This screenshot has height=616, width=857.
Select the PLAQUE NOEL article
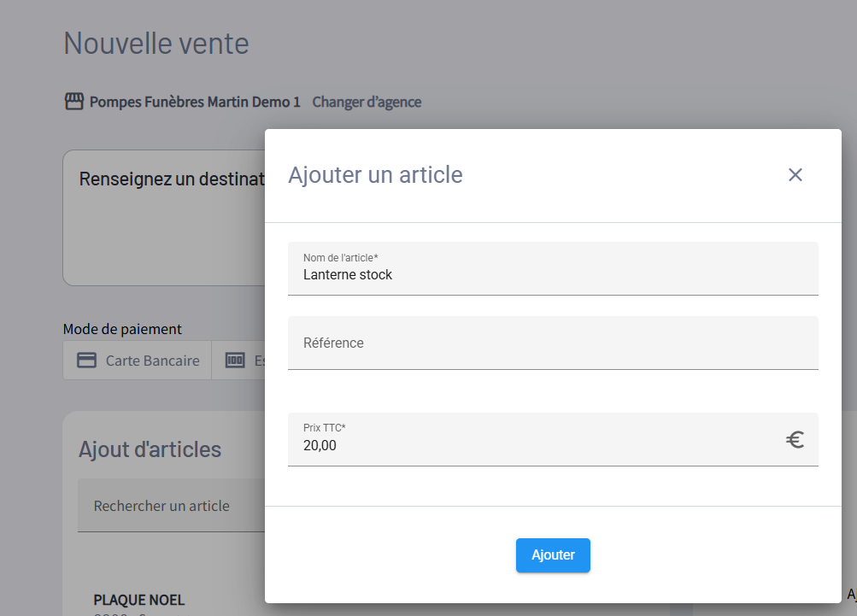[138, 600]
